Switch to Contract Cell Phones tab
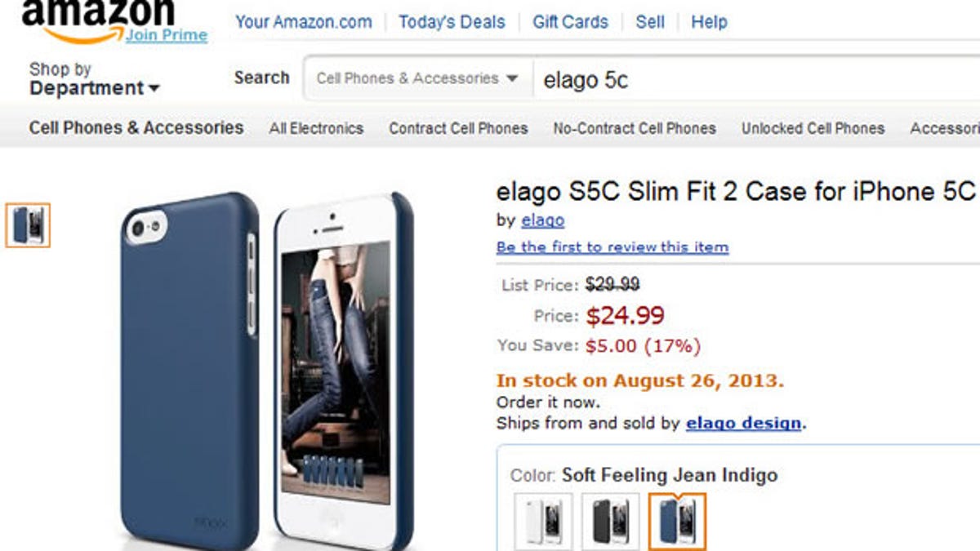 coord(458,128)
